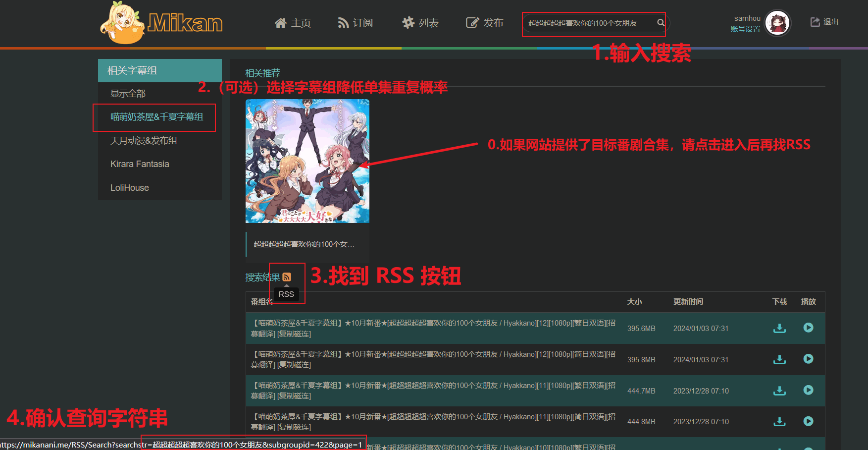
Task: Click the 2023/12/28 07:10 timestamp of 444.7MB row
Action: pyautogui.click(x=701, y=391)
